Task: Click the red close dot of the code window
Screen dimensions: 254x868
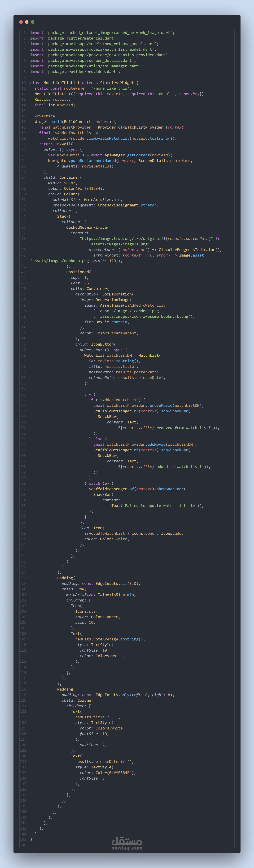Action: tap(21, 22)
